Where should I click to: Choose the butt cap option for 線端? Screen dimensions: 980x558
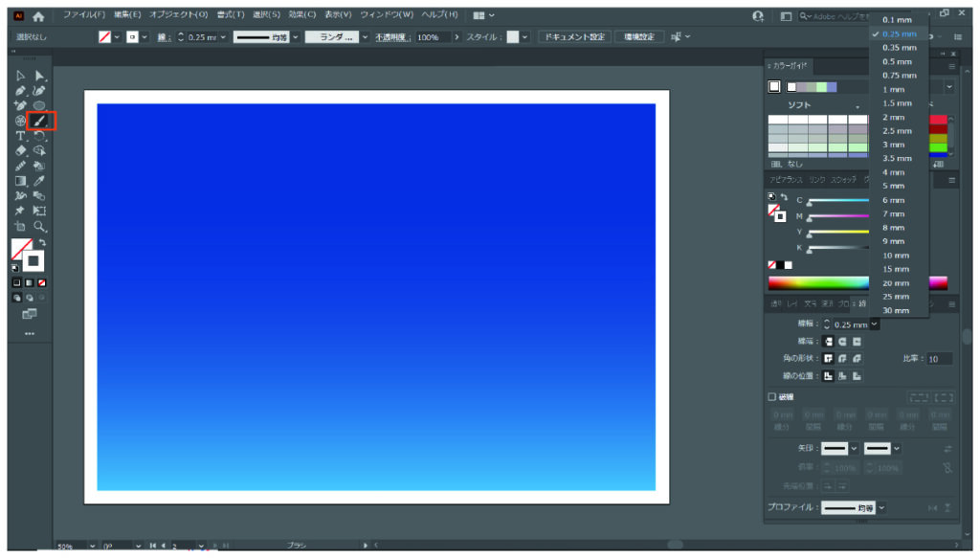coord(828,341)
